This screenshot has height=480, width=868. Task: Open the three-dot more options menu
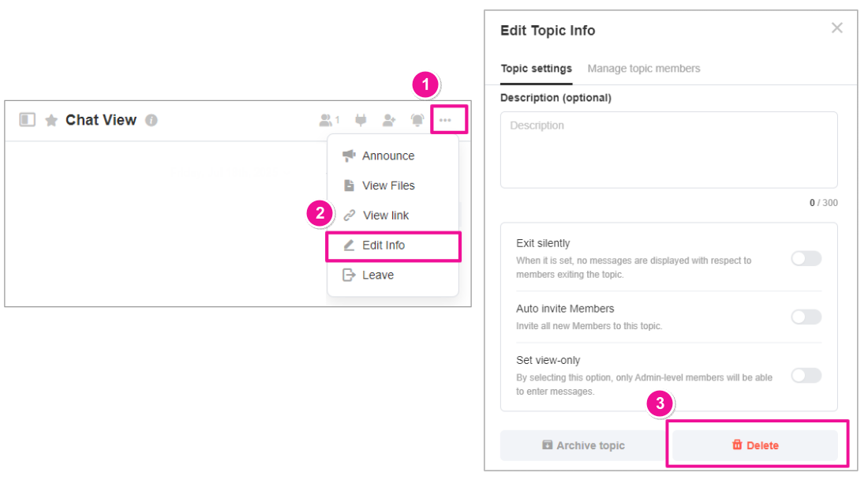[x=446, y=120]
